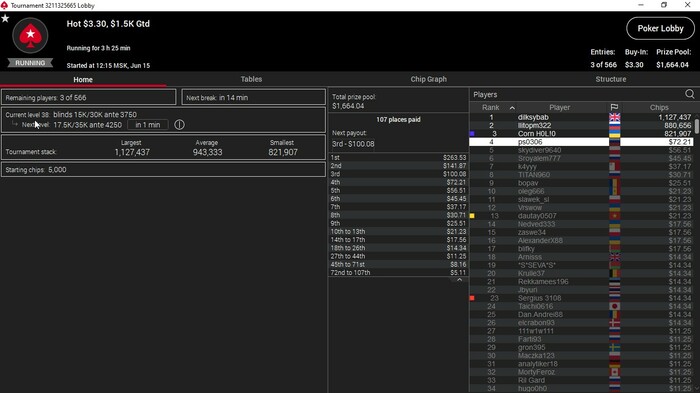Click the blind structure info icon

coord(179,125)
